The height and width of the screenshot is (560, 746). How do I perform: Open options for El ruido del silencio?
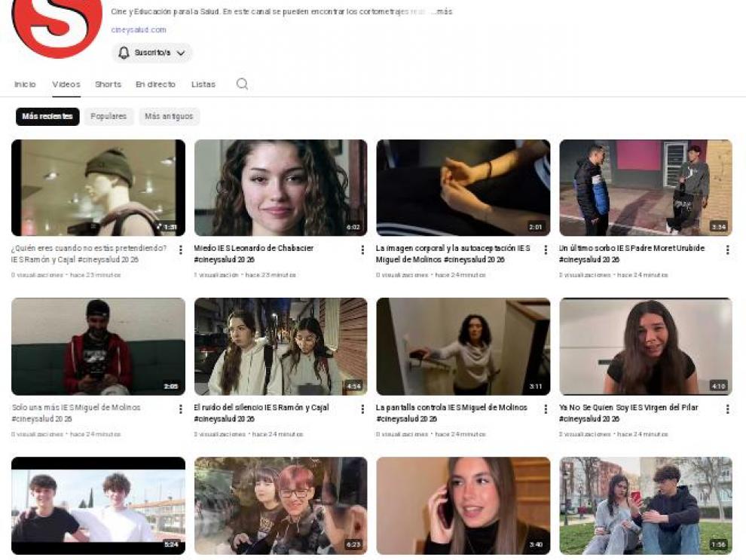coord(362,409)
